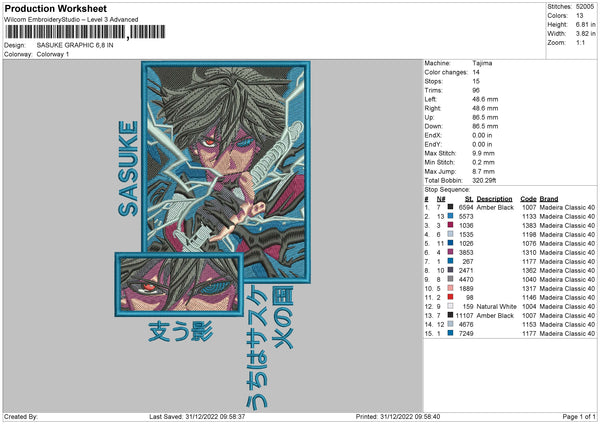Image resolution: width=600 pixels, height=424 pixels.
Task: Click the dark slate swatch for stop 8 (2471)
Action: tap(450, 270)
